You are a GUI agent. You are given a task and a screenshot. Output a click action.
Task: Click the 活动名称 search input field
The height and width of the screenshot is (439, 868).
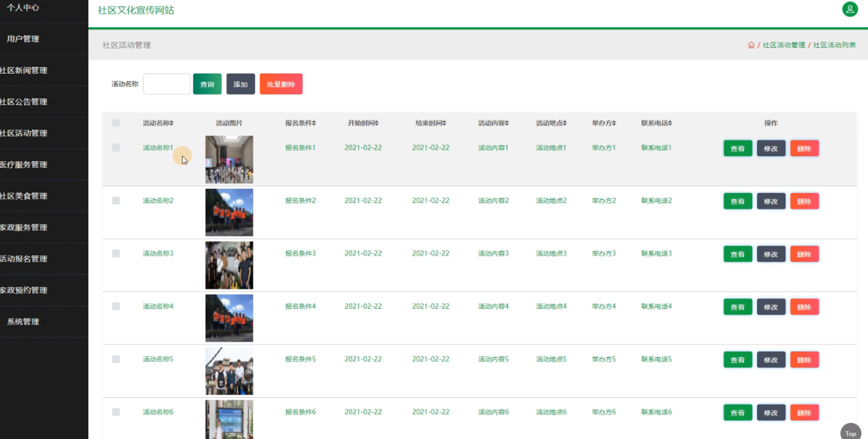pos(167,84)
